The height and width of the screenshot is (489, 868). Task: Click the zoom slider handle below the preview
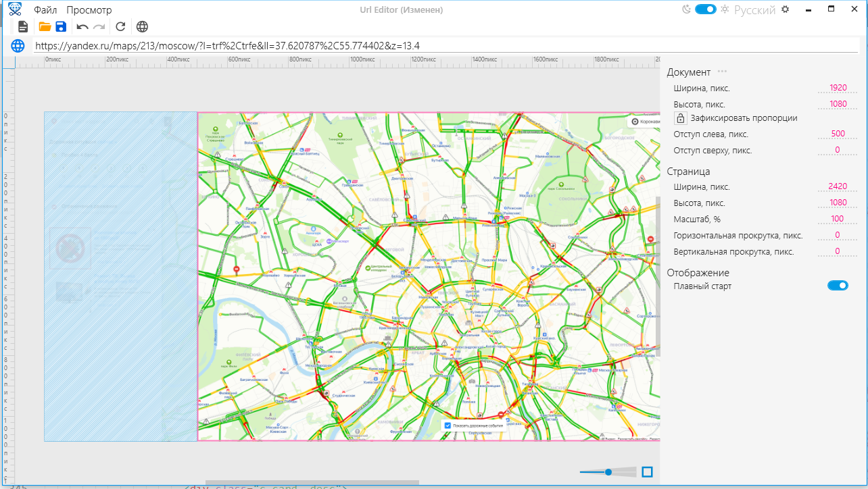pos(608,472)
